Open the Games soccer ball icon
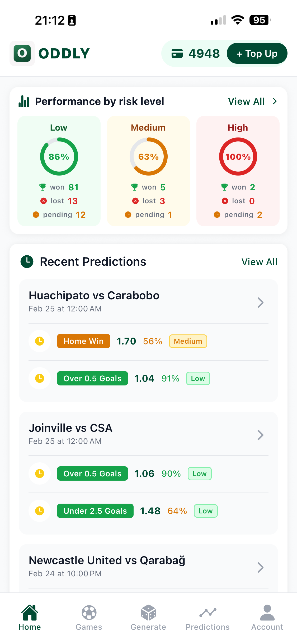Image resolution: width=297 pixels, height=644 pixels. click(x=89, y=613)
